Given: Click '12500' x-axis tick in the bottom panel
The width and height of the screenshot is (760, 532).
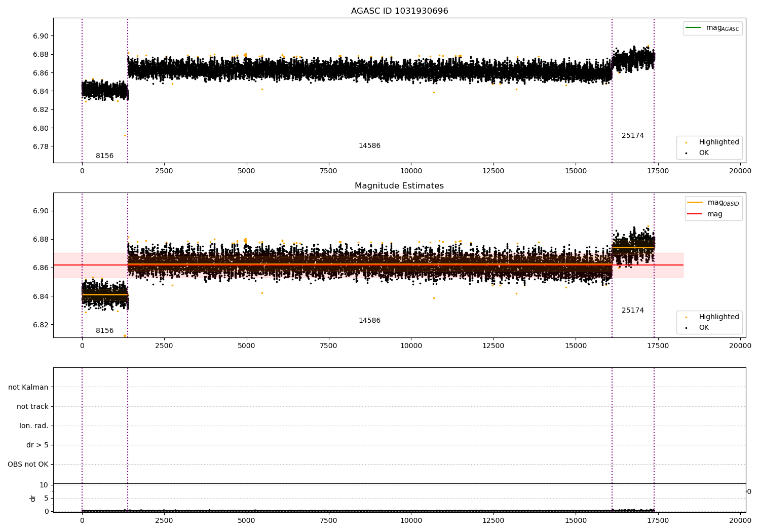Looking at the screenshot, I should [x=493, y=521].
